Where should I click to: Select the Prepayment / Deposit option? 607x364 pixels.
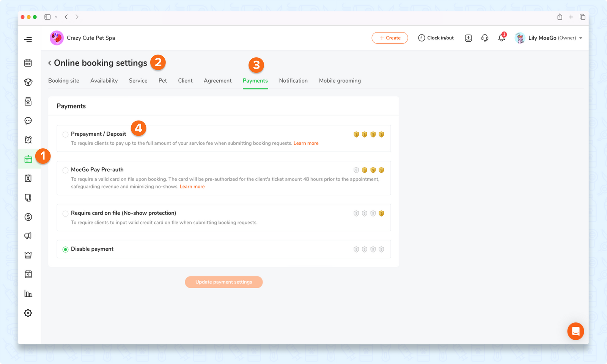pos(65,134)
